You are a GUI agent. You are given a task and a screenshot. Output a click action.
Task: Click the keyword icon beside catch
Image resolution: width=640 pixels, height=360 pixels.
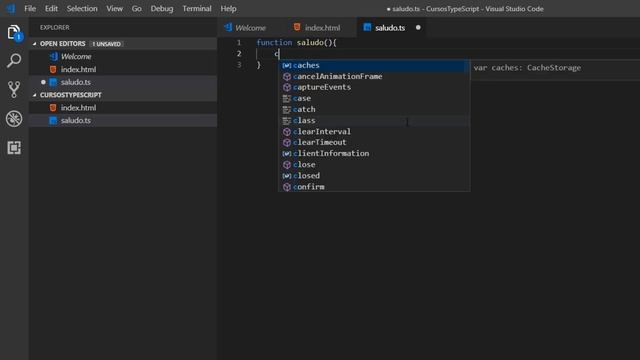287,109
